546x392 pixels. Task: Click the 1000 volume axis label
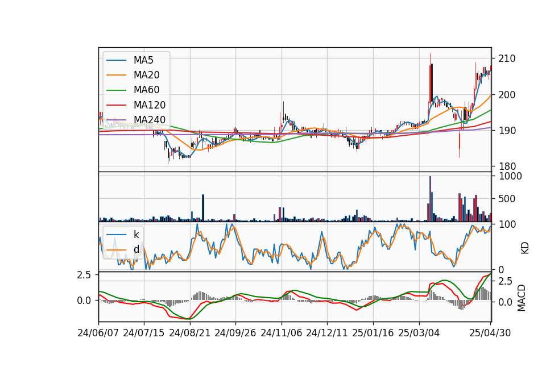point(511,176)
